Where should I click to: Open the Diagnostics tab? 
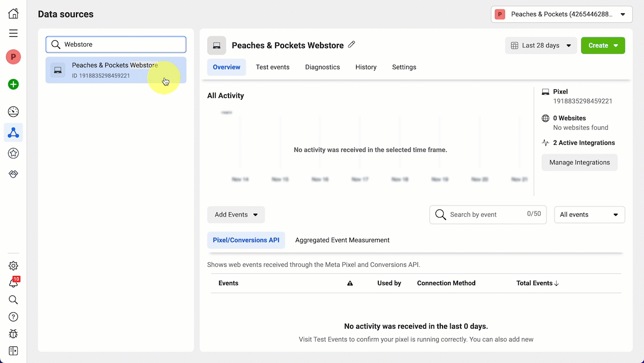click(322, 67)
